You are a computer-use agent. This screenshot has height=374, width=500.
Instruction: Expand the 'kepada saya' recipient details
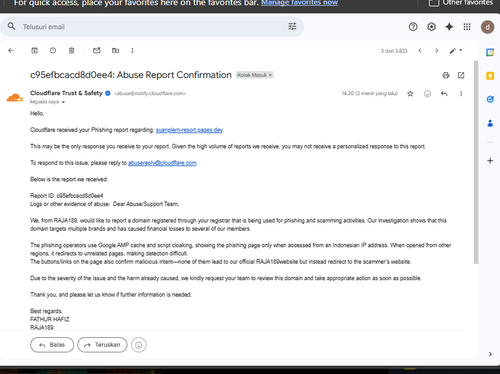[x=63, y=102]
